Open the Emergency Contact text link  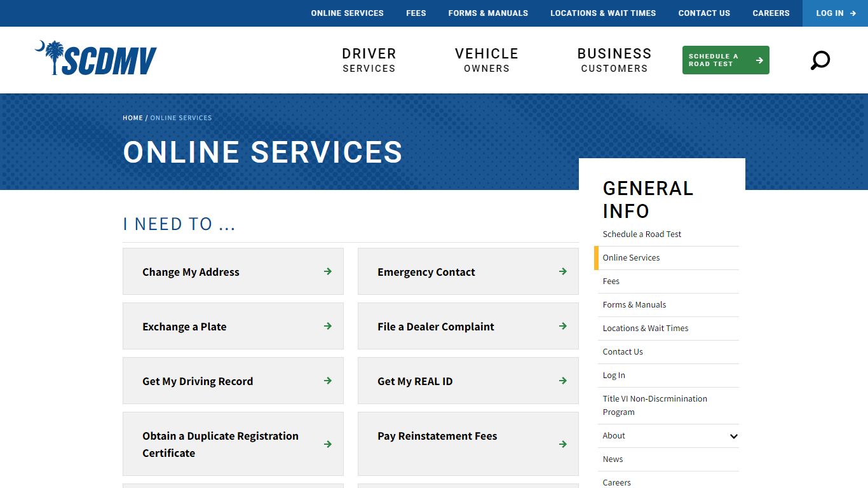[x=426, y=272]
